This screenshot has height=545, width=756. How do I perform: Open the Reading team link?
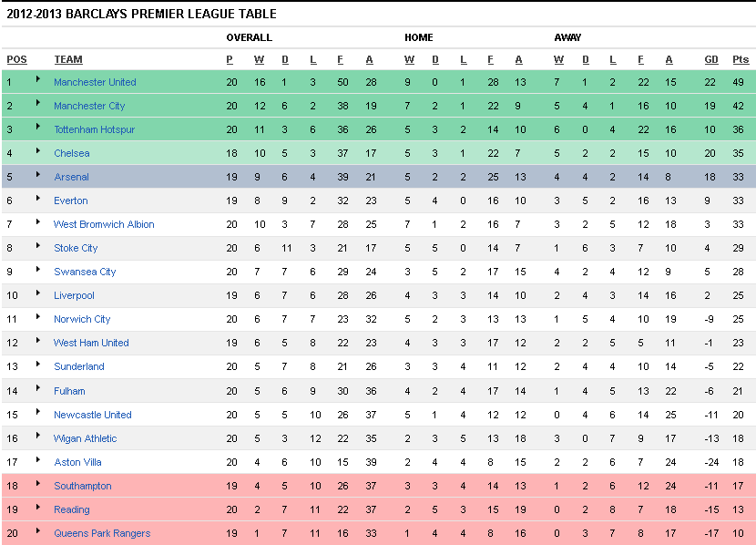[71, 509]
